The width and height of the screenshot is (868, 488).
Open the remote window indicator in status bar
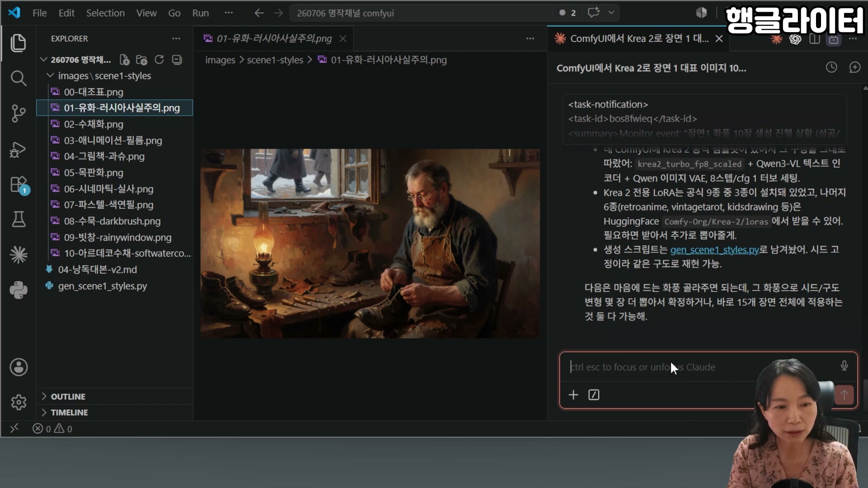pyautogui.click(x=14, y=428)
